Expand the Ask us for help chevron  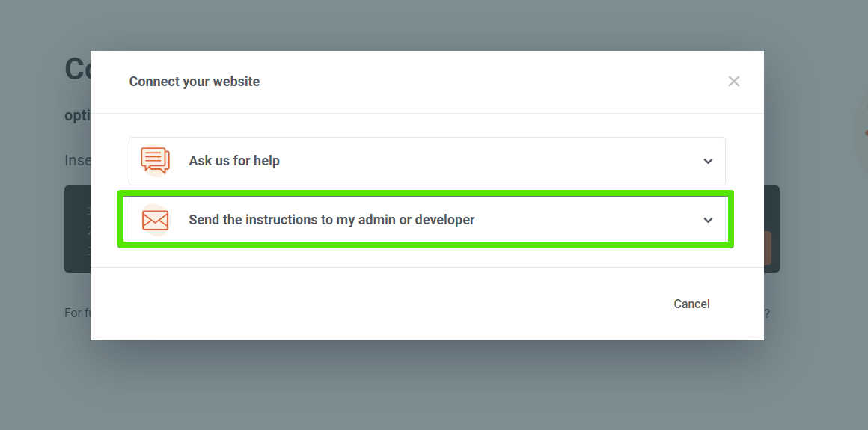(x=707, y=161)
